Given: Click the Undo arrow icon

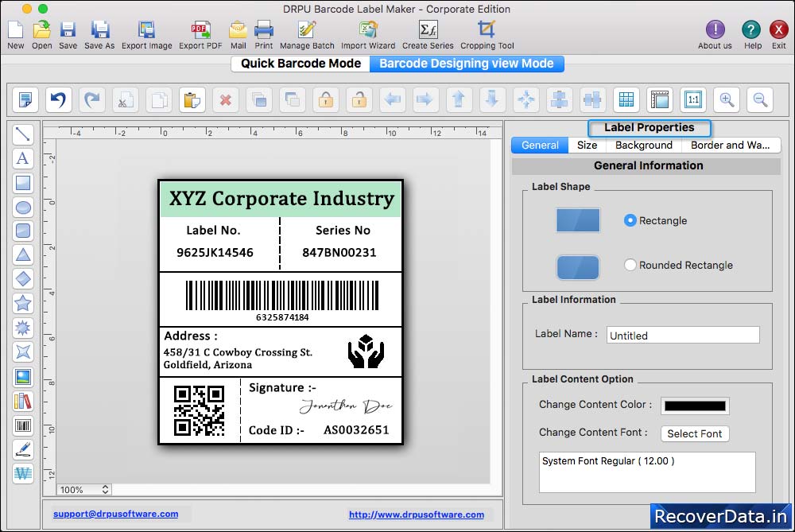Looking at the screenshot, I should tap(58, 99).
